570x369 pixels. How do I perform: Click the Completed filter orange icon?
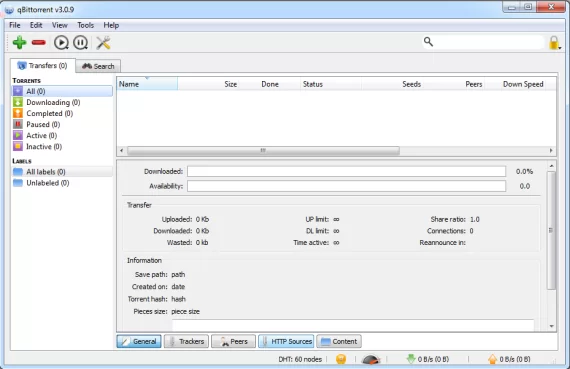[18, 113]
